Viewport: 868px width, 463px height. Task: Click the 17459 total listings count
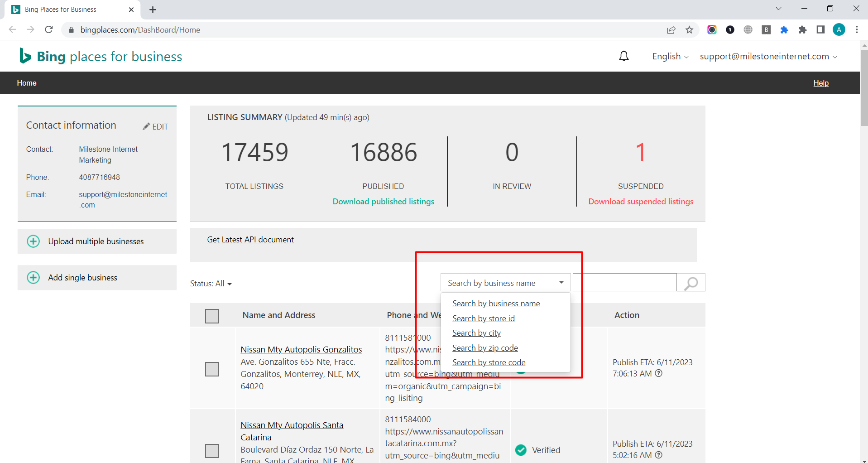[x=254, y=152]
